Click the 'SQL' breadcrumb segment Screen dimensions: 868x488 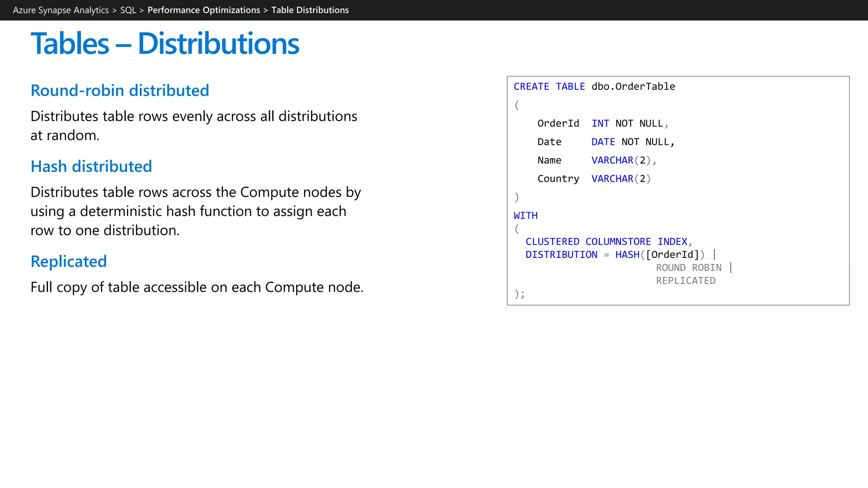[128, 10]
